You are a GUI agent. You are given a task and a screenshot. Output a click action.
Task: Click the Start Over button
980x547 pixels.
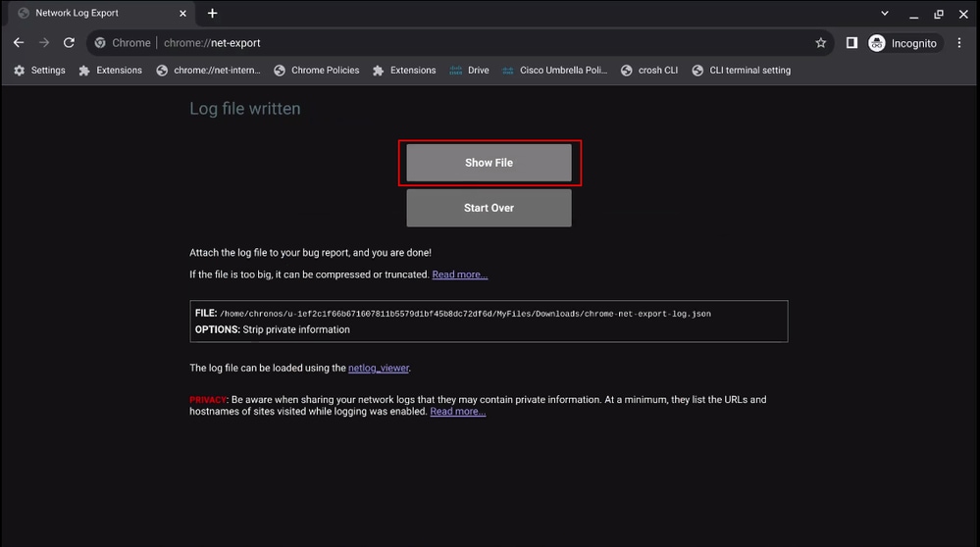489,208
